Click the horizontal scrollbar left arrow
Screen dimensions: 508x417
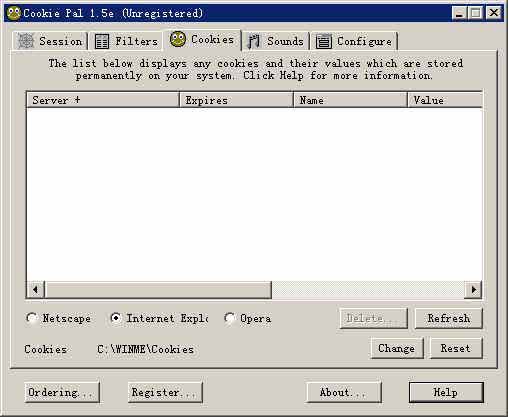(35, 290)
